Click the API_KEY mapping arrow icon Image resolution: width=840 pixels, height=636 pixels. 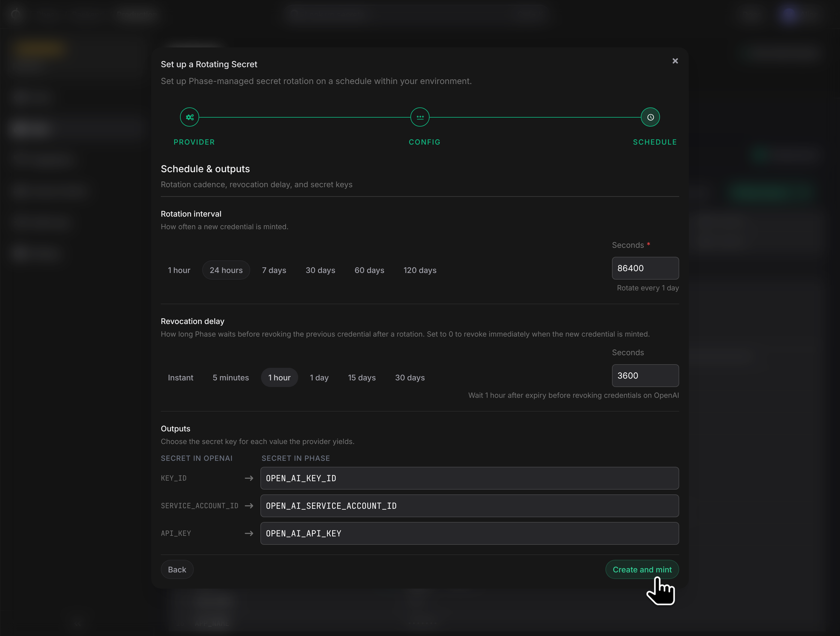click(x=249, y=533)
